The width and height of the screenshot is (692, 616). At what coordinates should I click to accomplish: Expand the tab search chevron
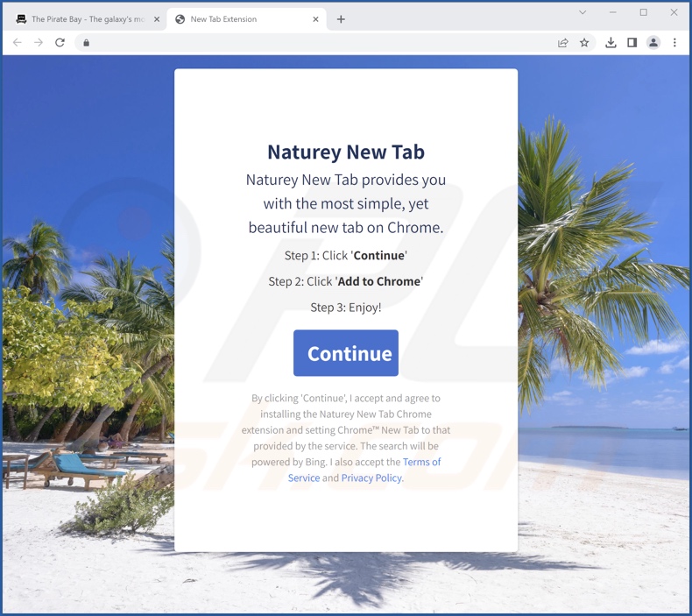583,12
